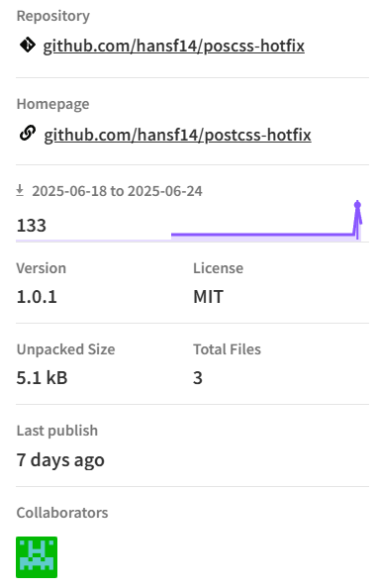Select the version number 1.0.1
The height and width of the screenshot is (588, 379).
tap(37, 297)
